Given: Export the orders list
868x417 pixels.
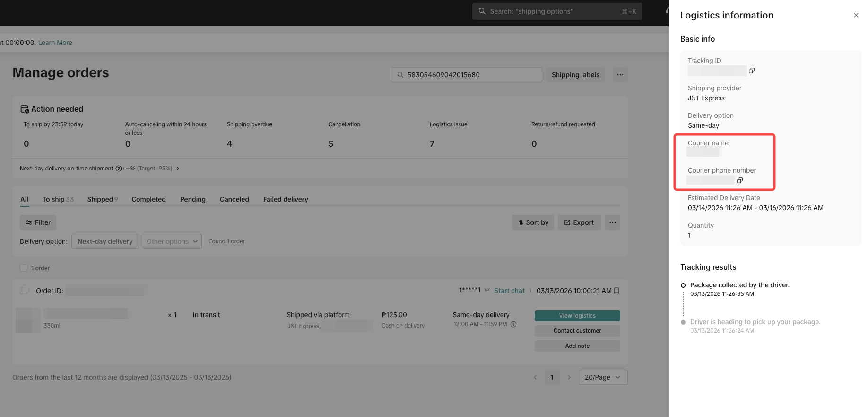Looking at the screenshot, I should (579, 222).
